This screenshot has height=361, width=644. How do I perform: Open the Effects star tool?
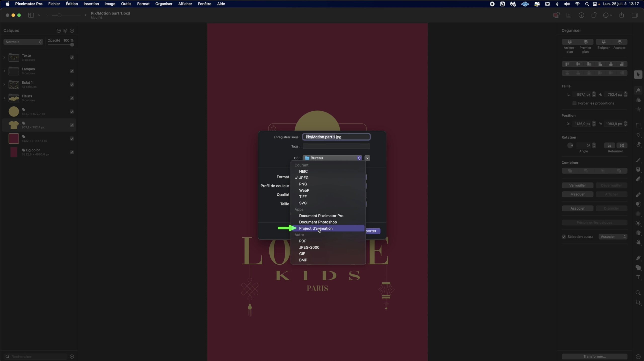(638, 109)
